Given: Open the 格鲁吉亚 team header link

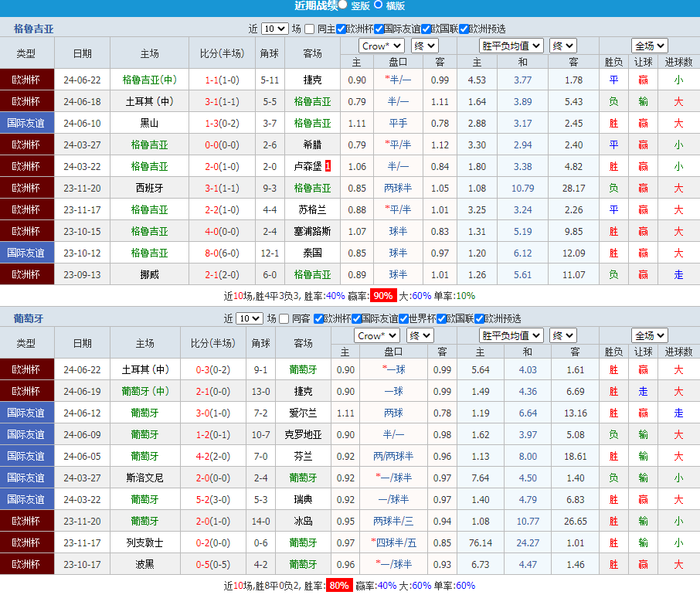Looking at the screenshot, I should coord(34,29).
